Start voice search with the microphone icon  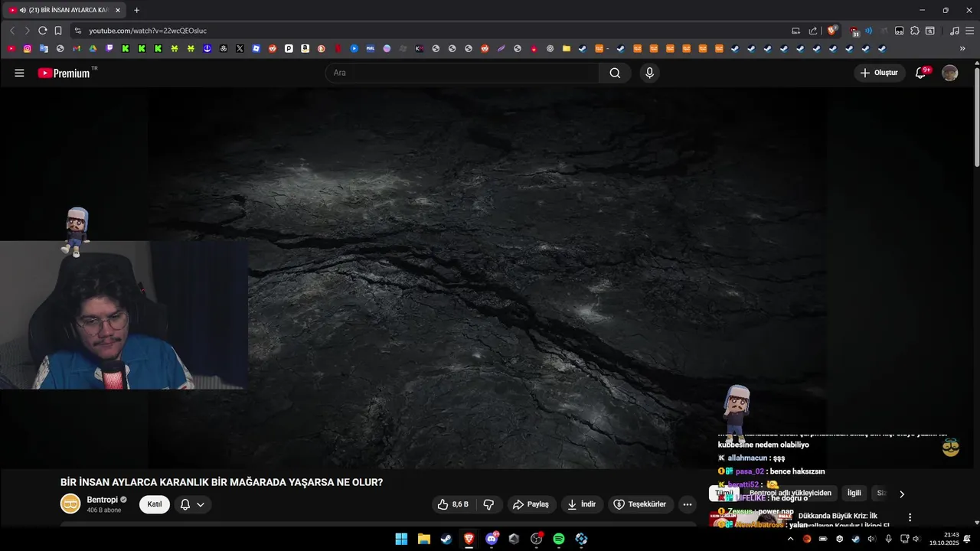(x=649, y=73)
